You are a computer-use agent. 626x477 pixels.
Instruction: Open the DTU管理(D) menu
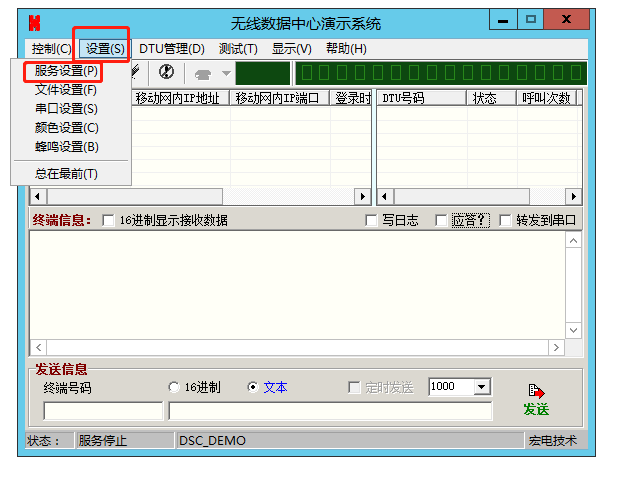(x=171, y=48)
